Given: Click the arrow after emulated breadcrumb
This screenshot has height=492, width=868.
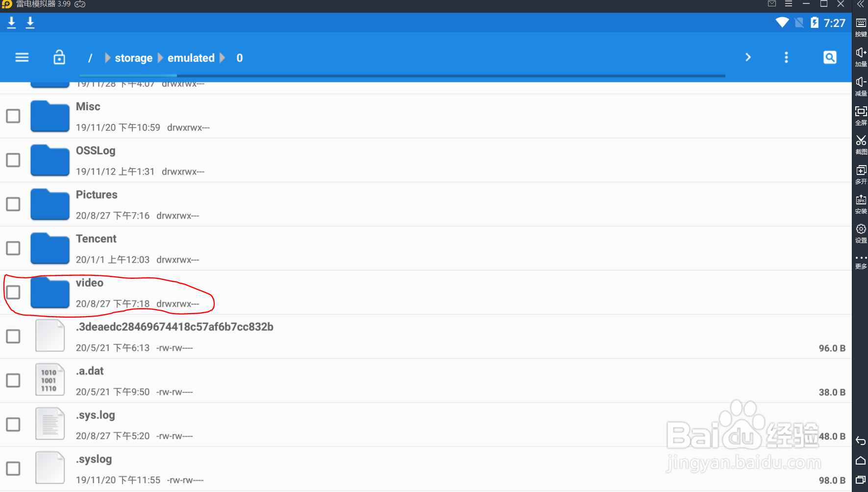Looking at the screenshot, I should 223,58.
